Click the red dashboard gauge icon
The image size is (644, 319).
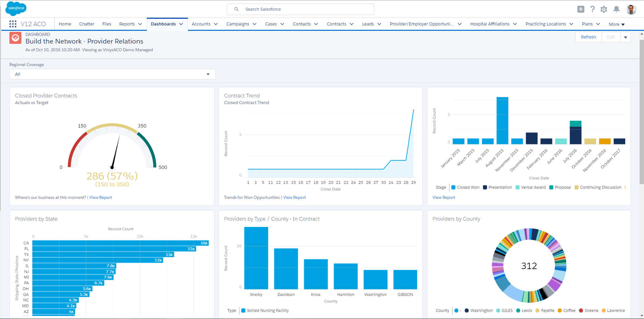pyautogui.click(x=15, y=38)
